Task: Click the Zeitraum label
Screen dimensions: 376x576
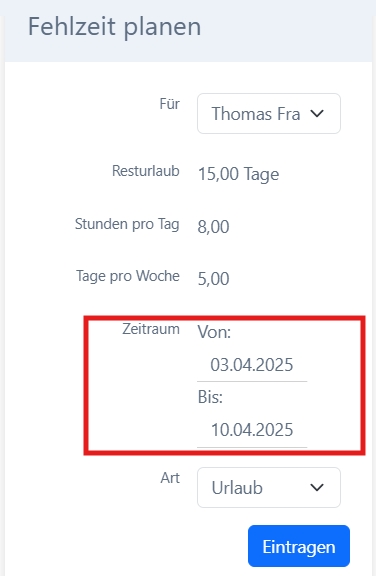Action: pyautogui.click(x=151, y=329)
